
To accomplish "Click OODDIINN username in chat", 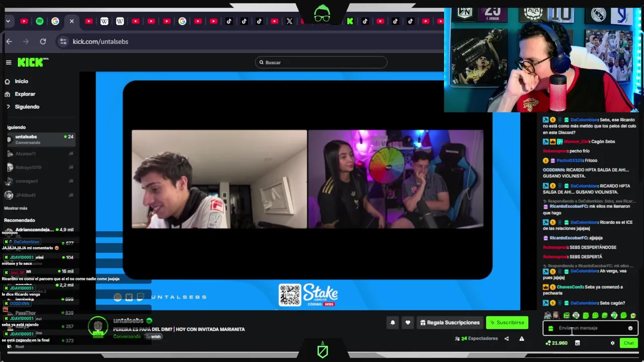I will click(553, 170).
